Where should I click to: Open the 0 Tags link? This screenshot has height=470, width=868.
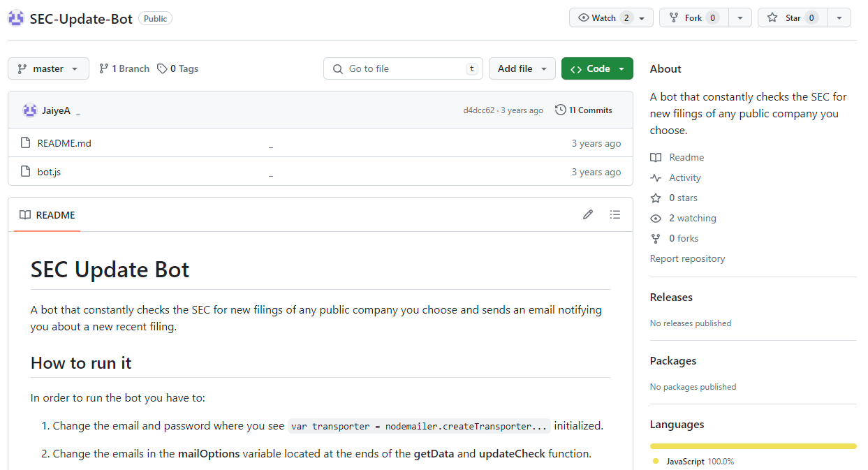pos(178,68)
